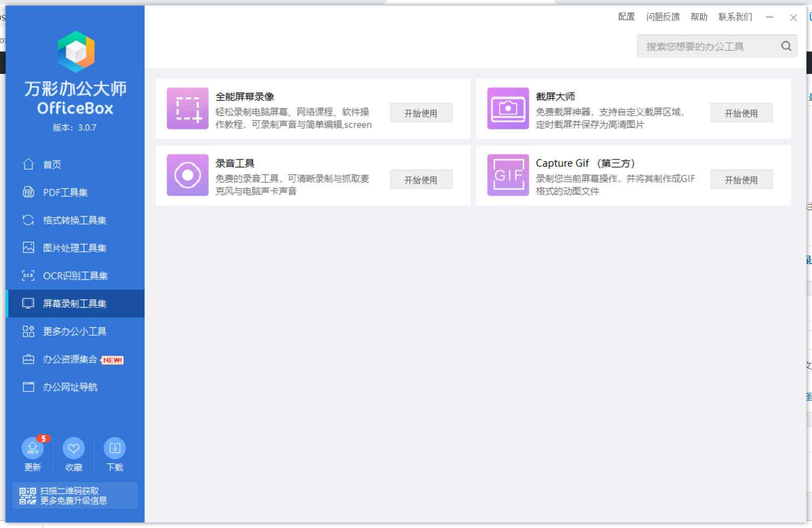Open the 全能屏幕录像 purple icon
812x528 pixels.
click(188, 108)
